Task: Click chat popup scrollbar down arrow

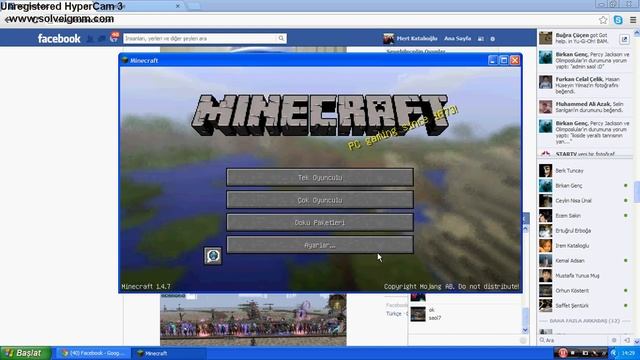Action: 525,330
